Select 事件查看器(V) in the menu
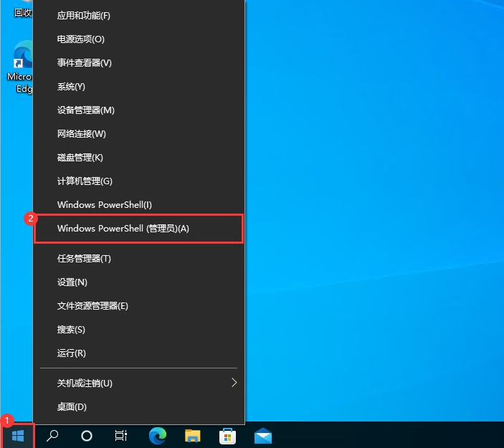This screenshot has width=504, height=448. click(139, 62)
